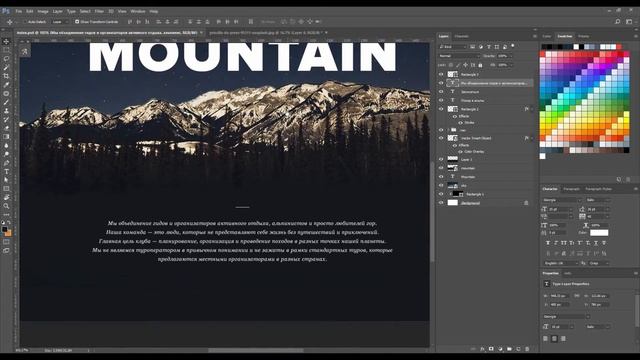This screenshot has width=640, height=360.
Task: Switch to the Color panel tab
Action: (x=547, y=36)
